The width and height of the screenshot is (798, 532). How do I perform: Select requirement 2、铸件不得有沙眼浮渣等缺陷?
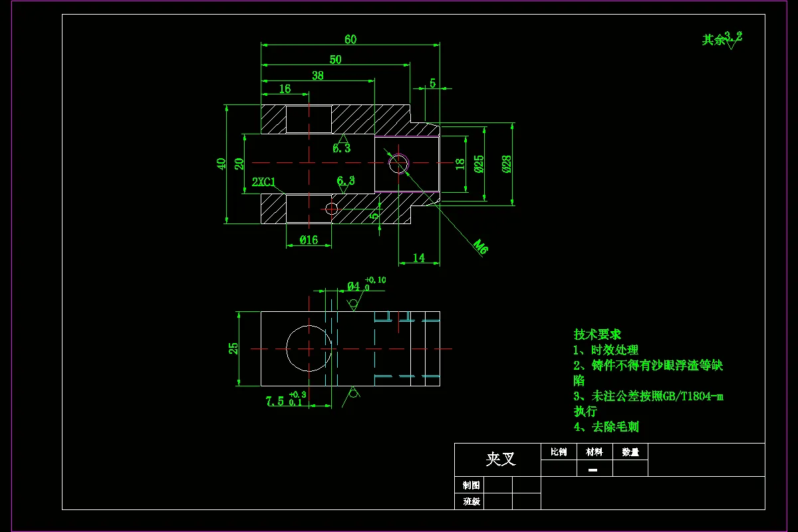648,372
